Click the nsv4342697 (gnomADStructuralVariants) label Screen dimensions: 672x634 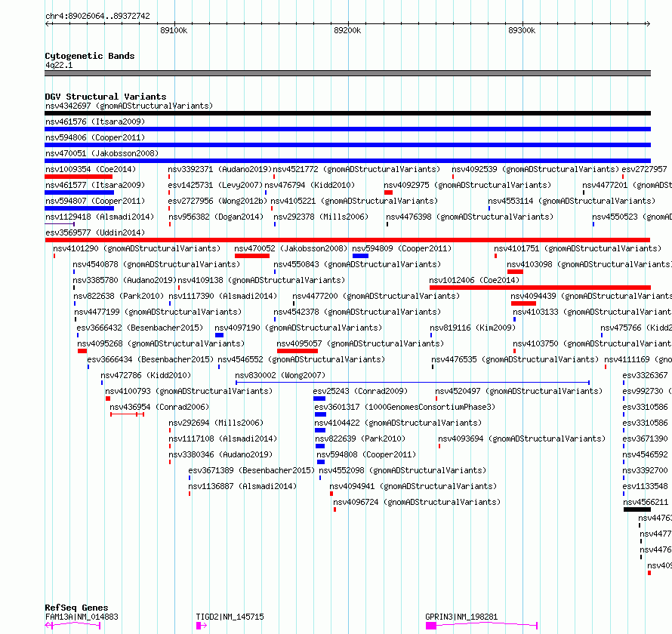click(129, 106)
